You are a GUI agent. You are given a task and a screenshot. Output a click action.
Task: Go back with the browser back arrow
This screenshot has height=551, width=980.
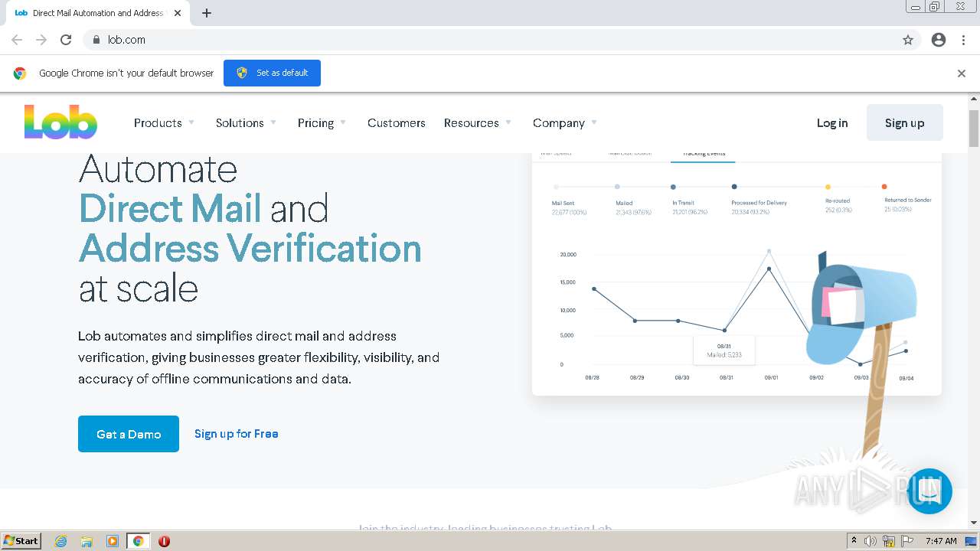pyautogui.click(x=17, y=40)
